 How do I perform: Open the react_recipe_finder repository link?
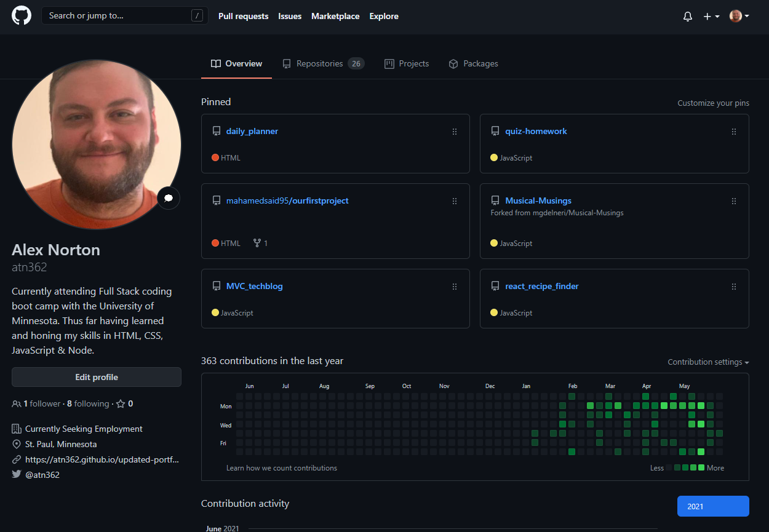click(542, 286)
